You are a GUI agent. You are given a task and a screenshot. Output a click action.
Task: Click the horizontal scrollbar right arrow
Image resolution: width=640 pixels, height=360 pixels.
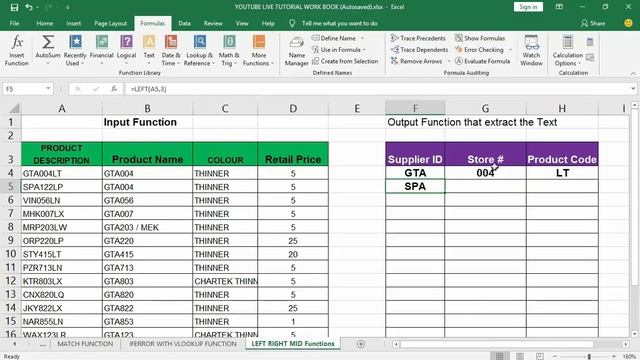626,344
